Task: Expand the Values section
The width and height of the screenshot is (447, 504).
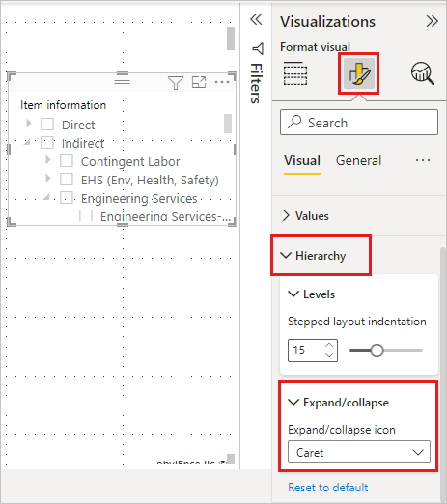Action: point(286,215)
